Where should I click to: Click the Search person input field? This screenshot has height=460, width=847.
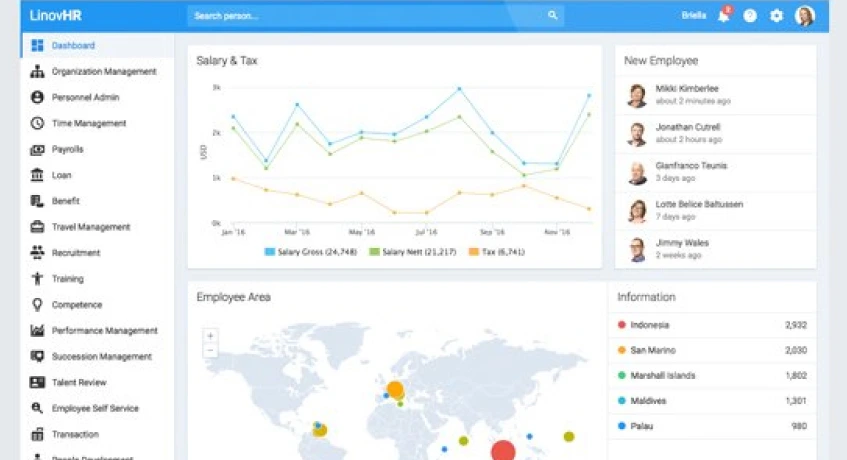[365, 16]
